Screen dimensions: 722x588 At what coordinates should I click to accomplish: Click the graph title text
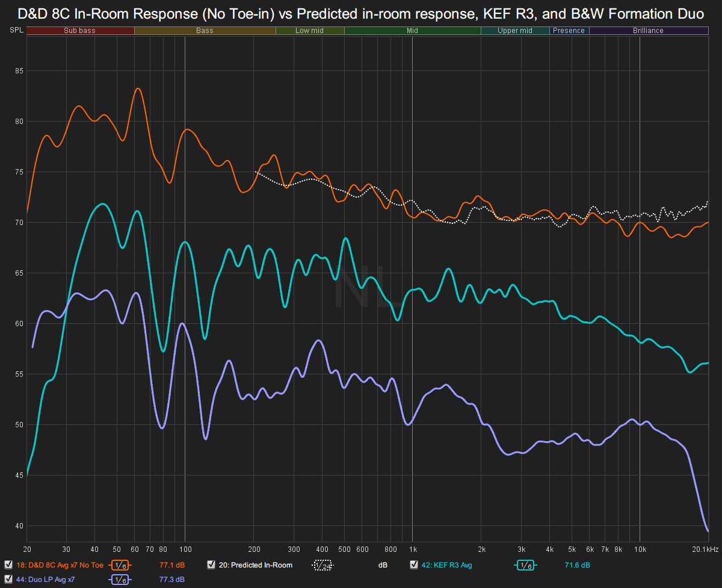(x=361, y=14)
